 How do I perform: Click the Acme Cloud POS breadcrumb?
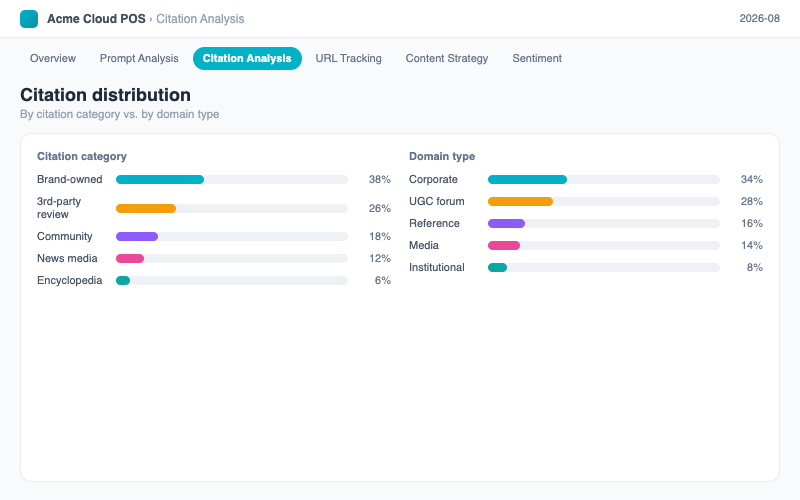click(96, 19)
